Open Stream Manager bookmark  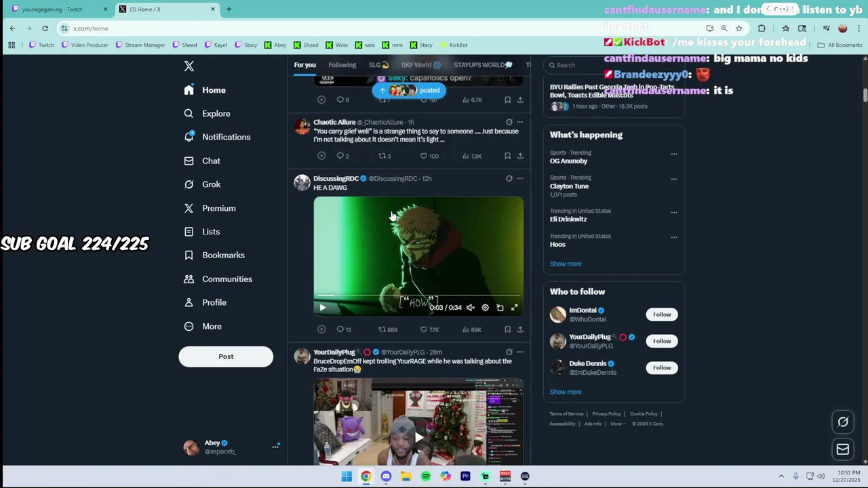click(x=140, y=45)
